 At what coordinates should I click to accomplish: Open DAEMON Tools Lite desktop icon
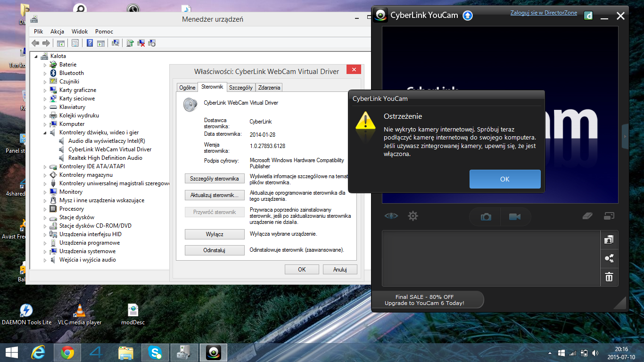tap(26, 314)
